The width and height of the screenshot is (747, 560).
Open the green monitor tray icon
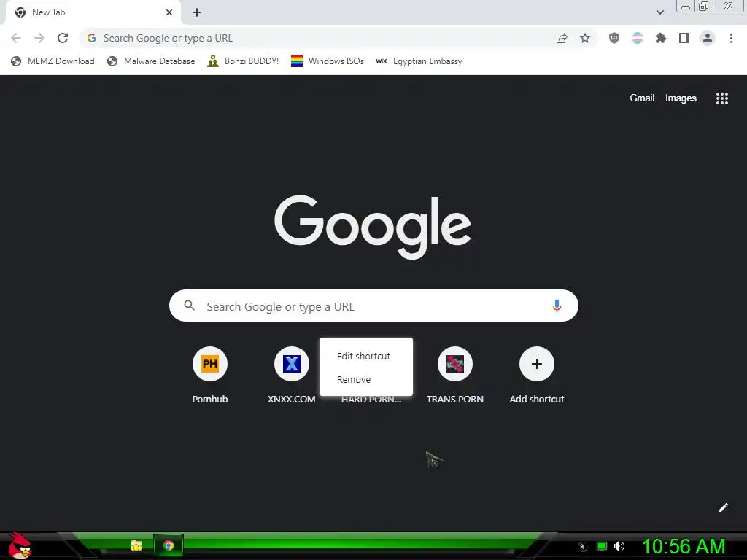(x=602, y=547)
